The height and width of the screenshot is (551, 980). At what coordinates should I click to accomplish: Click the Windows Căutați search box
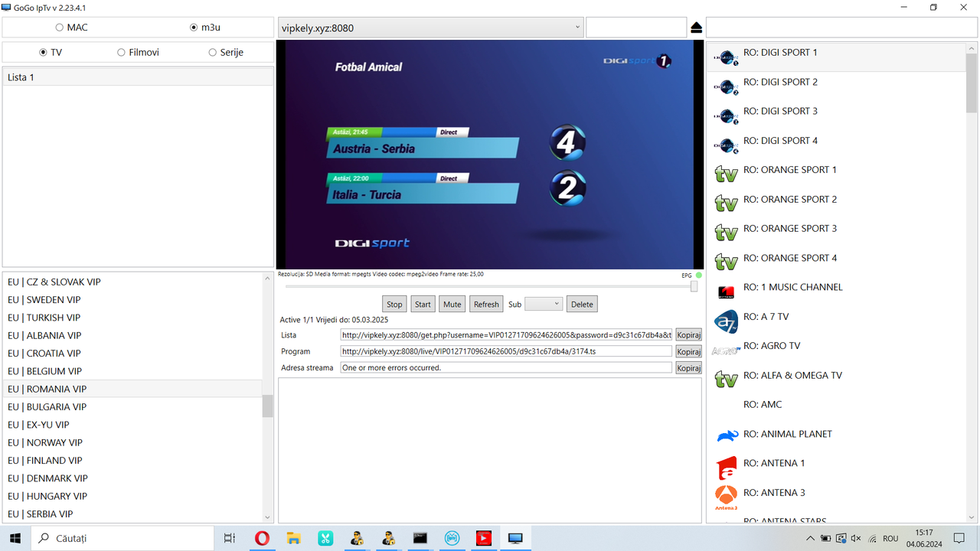click(122, 538)
